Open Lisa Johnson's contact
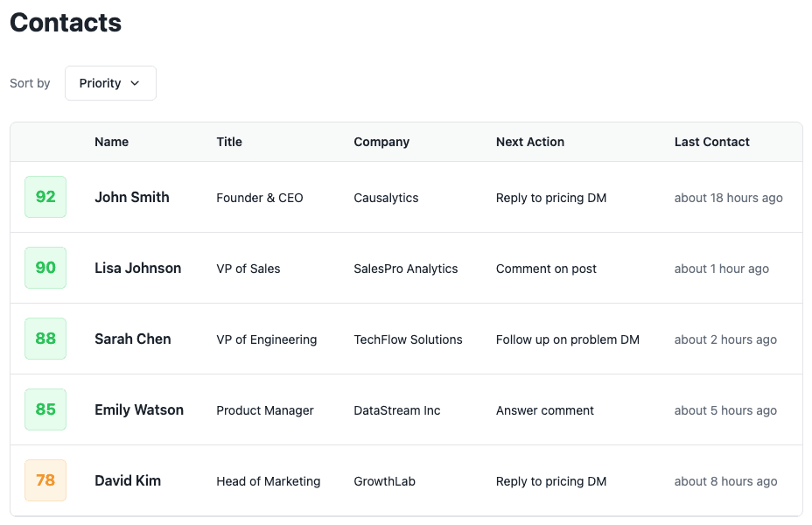812x525 pixels. (x=138, y=268)
